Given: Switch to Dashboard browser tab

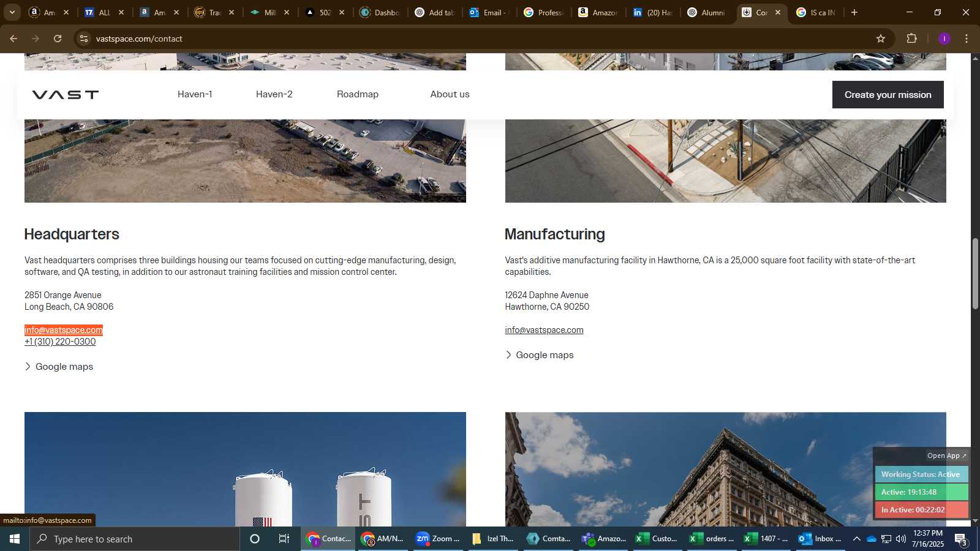Looking at the screenshot, I should [x=380, y=12].
